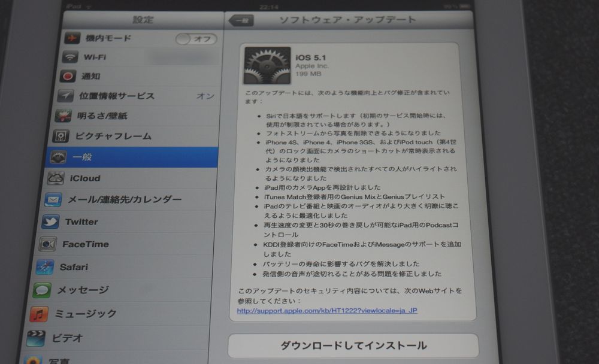
Task: Open the support.apple.com security link
Action: pyautogui.click(x=327, y=311)
